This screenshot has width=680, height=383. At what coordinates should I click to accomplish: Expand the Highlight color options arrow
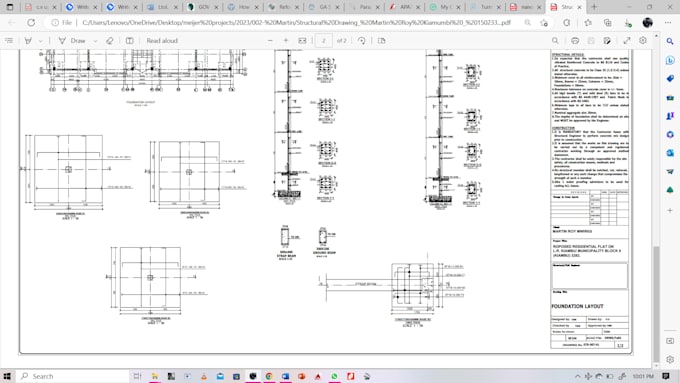tap(40, 41)
